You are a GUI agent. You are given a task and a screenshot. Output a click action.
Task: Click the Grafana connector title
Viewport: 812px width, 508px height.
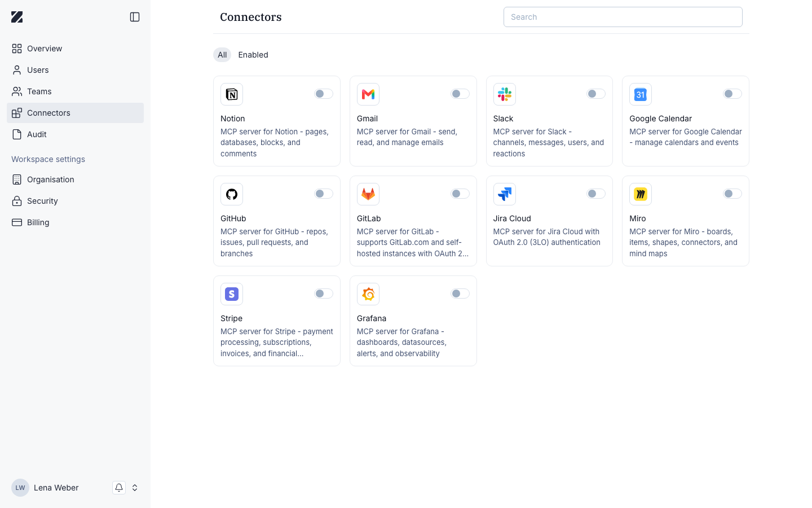click(372, 318)
